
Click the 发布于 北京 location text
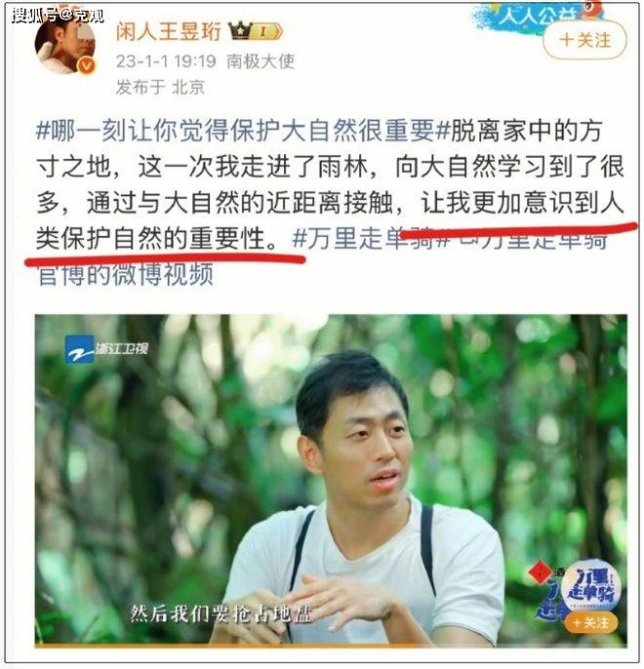(160, 87)
